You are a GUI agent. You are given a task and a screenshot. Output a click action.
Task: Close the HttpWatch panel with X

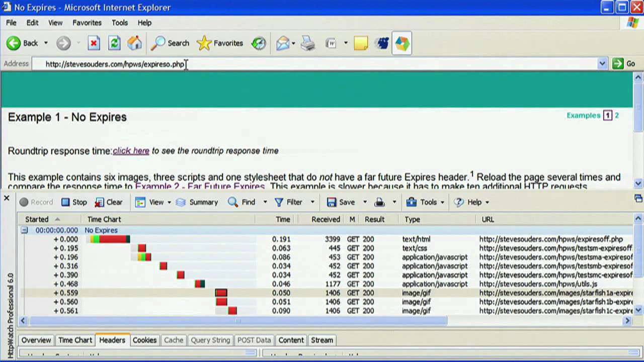click(x=7, y=198)
